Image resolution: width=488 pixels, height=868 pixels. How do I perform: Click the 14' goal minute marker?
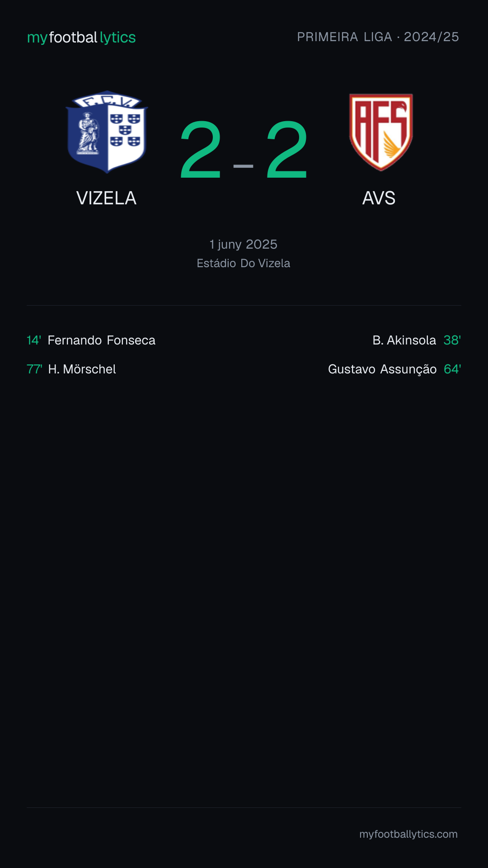pos(34,340)
